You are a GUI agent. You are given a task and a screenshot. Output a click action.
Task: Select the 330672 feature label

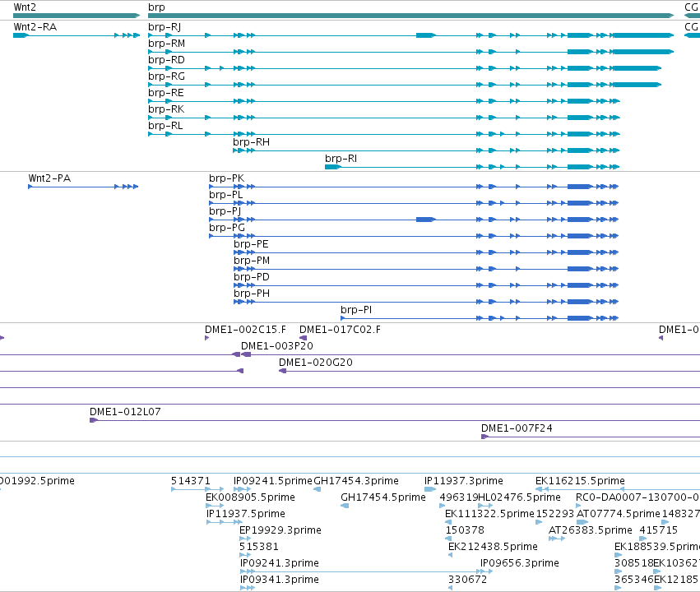467,580
